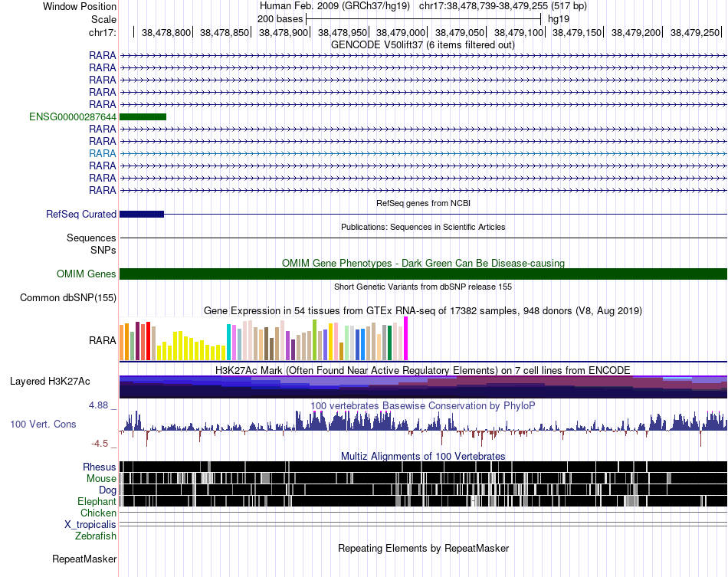This screenshot has height=577, width=728.
Task: Click the chr17: ruler label
Action: pyautogui.click(x=103, y=32)
